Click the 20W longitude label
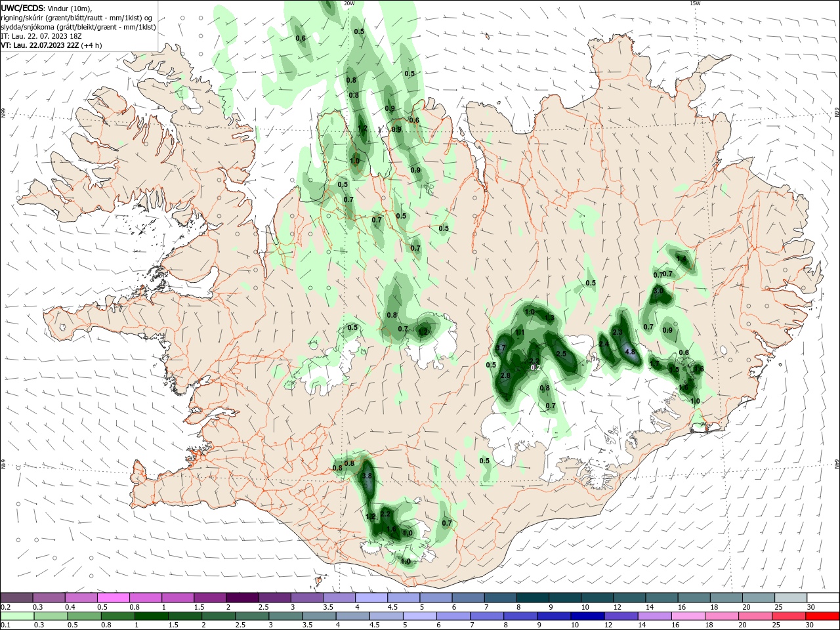The width and height of the screenshot is (840, 630). tap(349, 3)
